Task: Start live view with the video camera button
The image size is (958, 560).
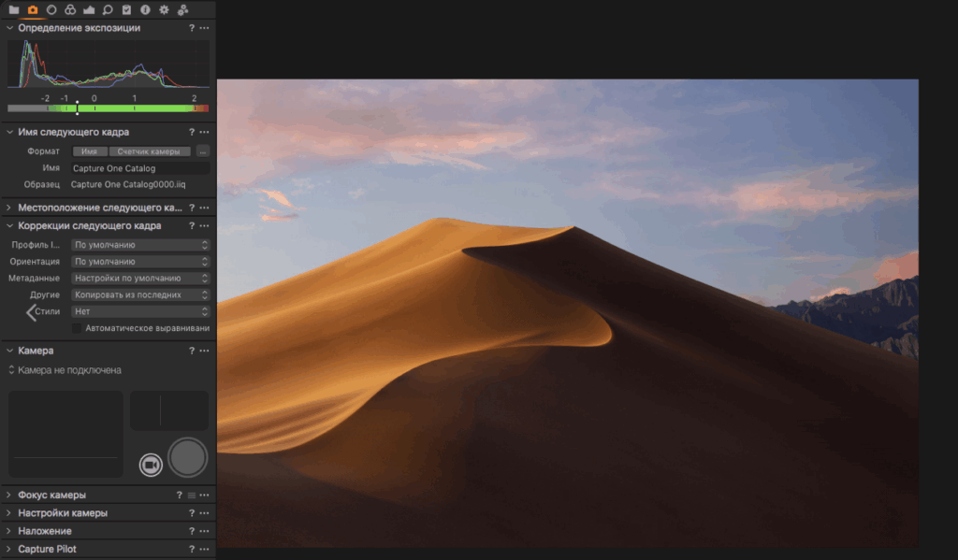Action: 151,465
